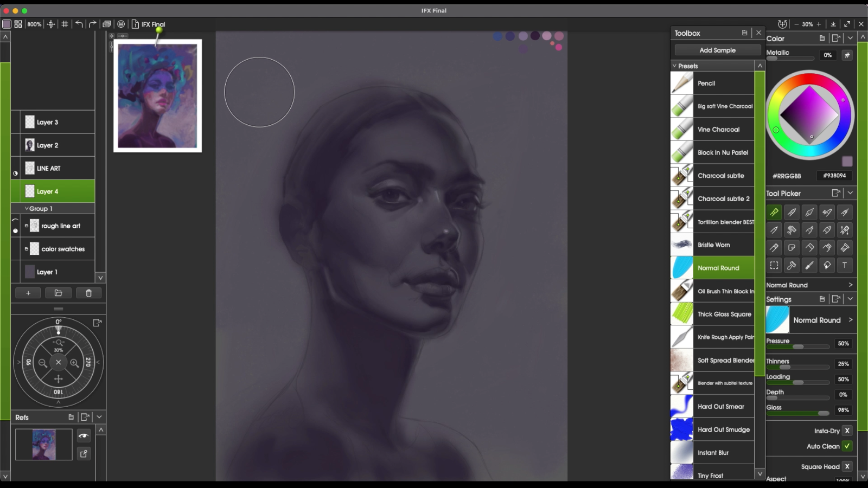Pop out the Refs panel
This screenshot has width=868, height=488.
[x=85, y=417]
